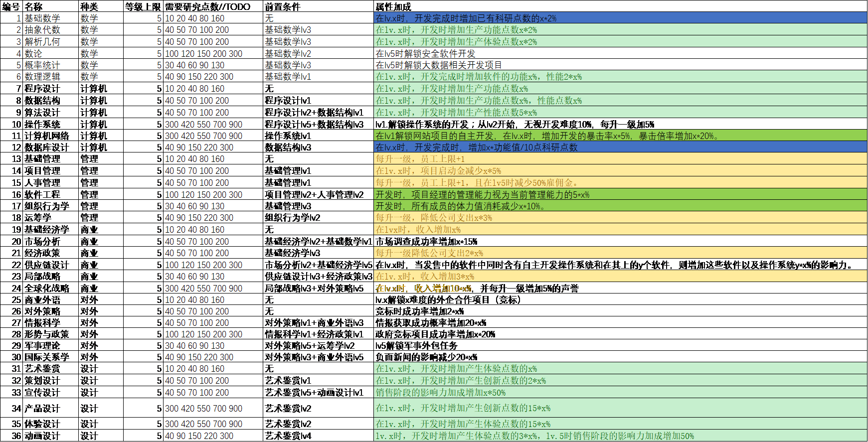Click prerequisite cell 市场分析lv2+基础经济学lv5

click(318, 265)
